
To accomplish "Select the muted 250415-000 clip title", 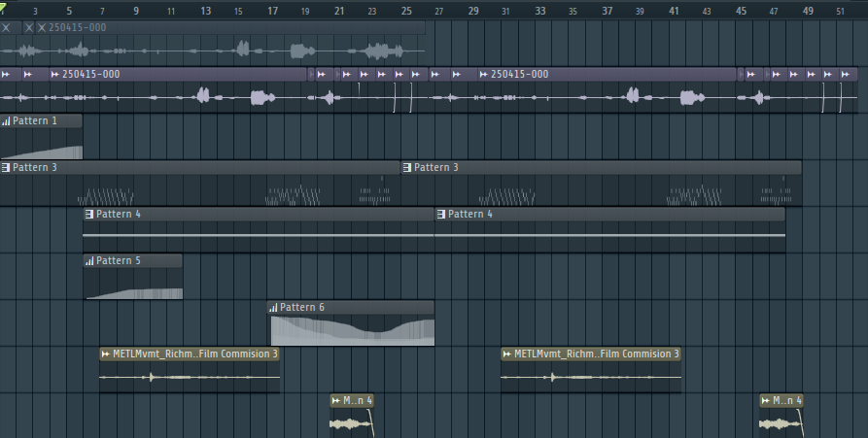I will click(78, 27).
